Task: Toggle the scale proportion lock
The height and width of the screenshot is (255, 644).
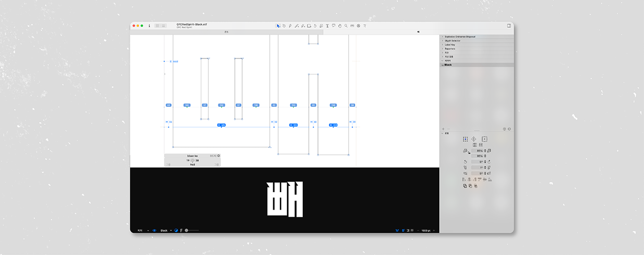Action: pos(469,153)
